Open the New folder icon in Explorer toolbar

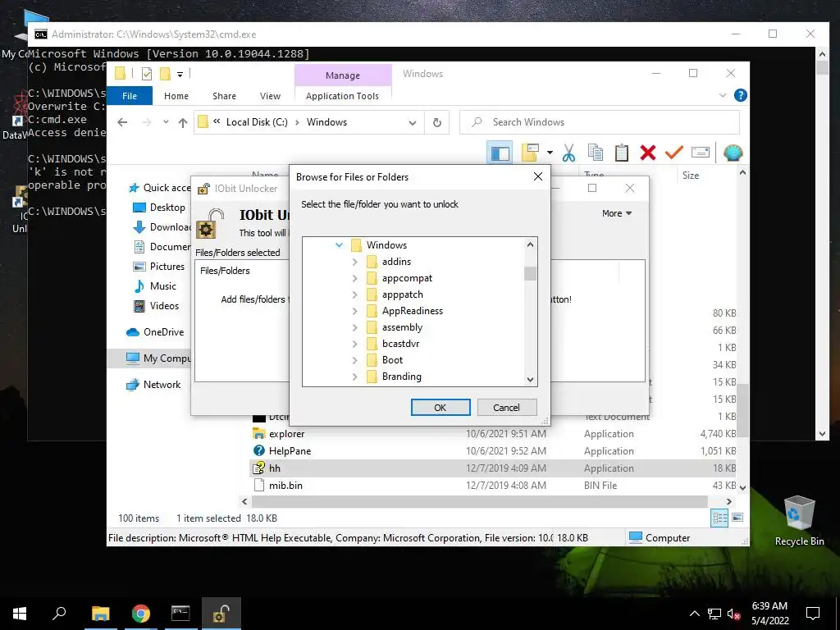(530, 153)
